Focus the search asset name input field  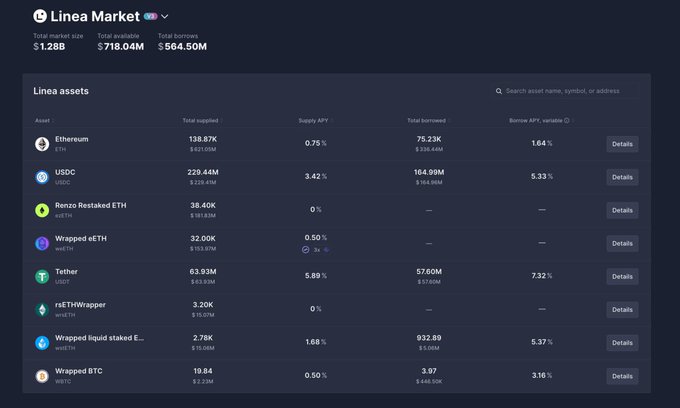(567, 91)
